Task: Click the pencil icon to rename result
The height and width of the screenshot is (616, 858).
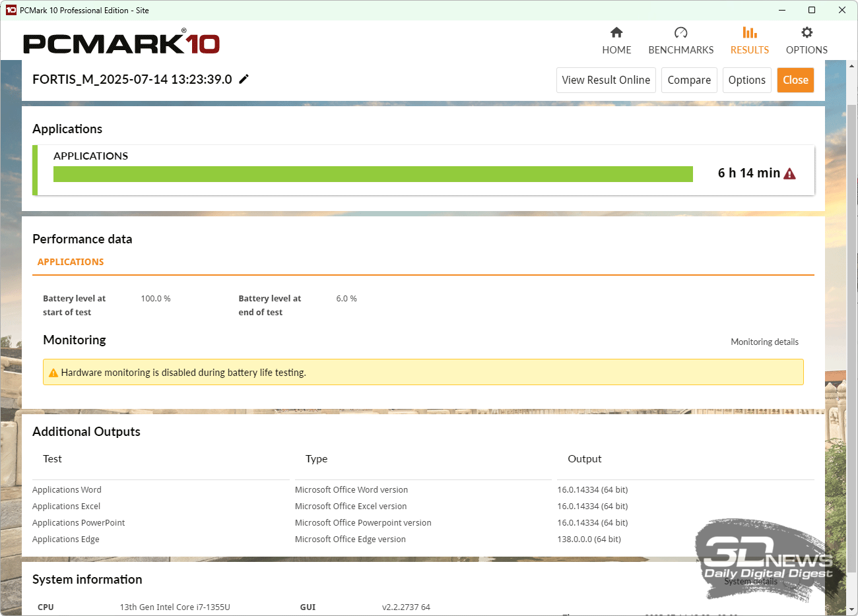Action: (244, 79)
